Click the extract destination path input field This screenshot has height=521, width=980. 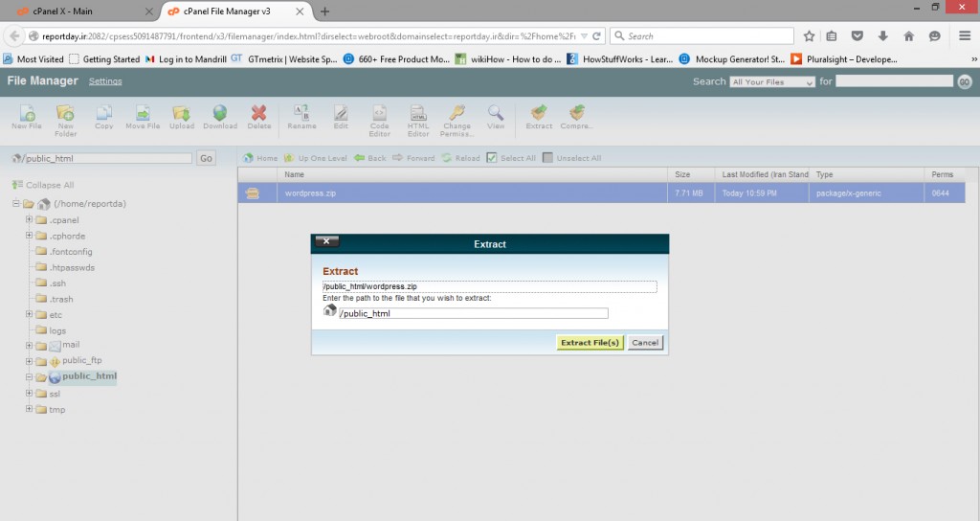[474, 313]
